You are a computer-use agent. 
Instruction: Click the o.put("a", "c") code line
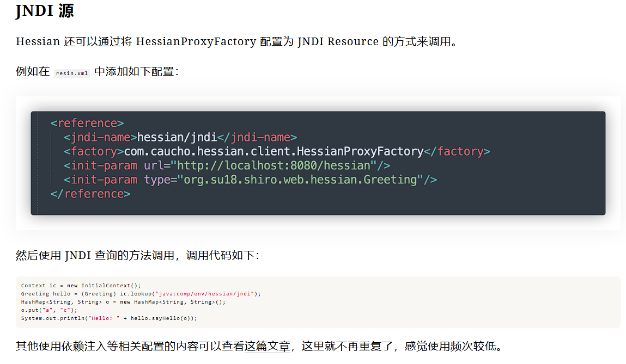[49, 310]
